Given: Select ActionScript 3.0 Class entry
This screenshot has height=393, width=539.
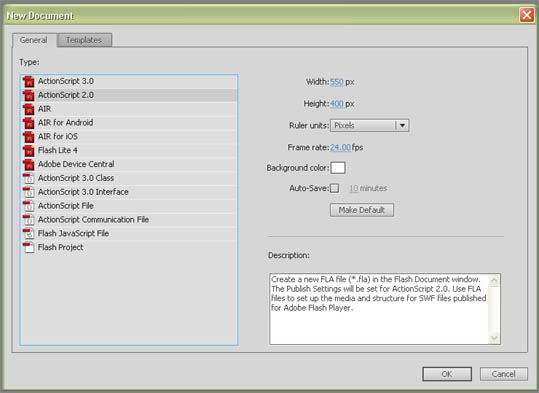Looking at the screenshot, I should [x=129, y=178].
